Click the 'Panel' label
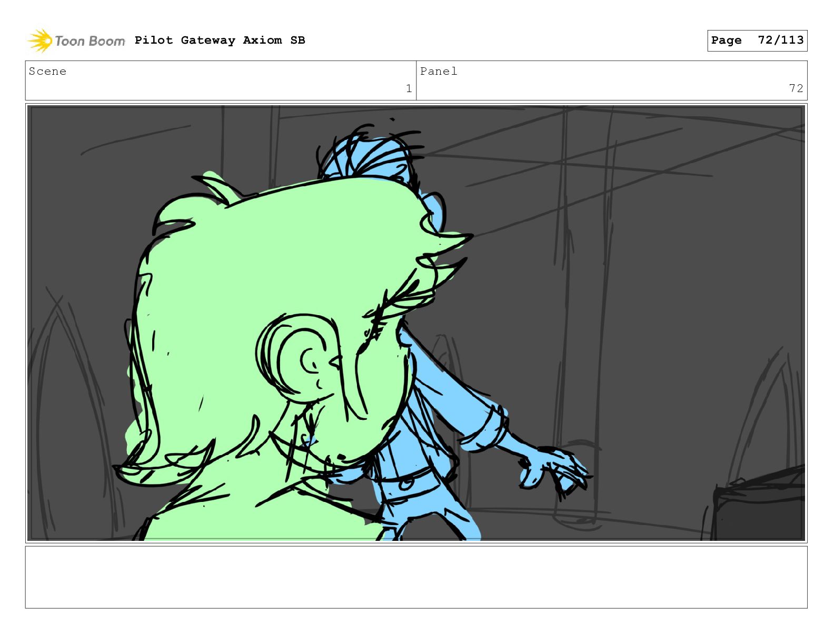The image size is (834, 644). [439, 72]
